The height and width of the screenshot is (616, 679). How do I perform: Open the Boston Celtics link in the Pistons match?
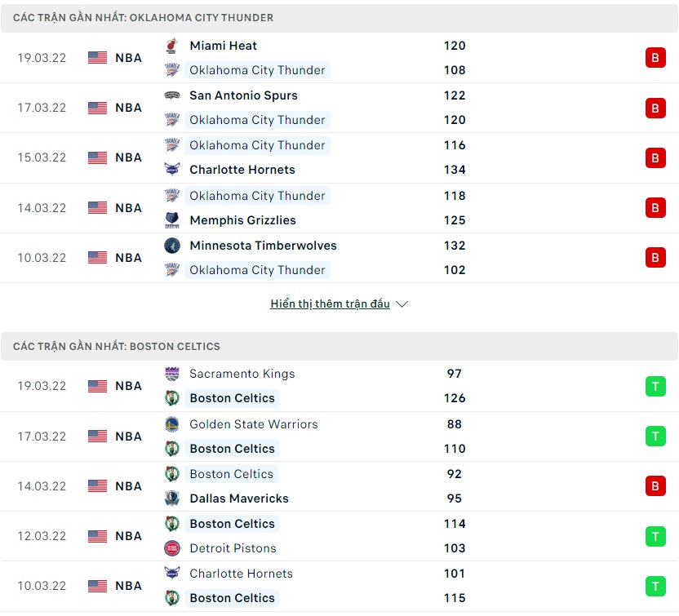click(233, 524)
